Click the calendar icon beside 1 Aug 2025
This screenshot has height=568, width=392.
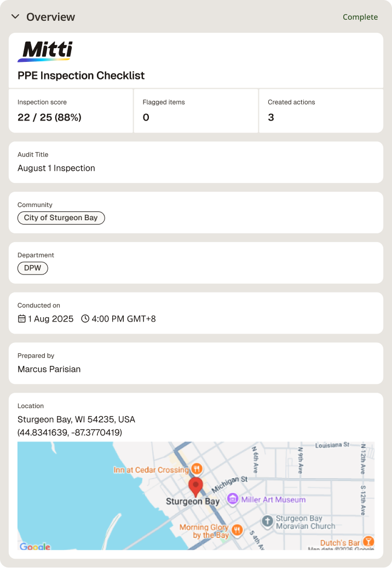(x=22, y=319)
